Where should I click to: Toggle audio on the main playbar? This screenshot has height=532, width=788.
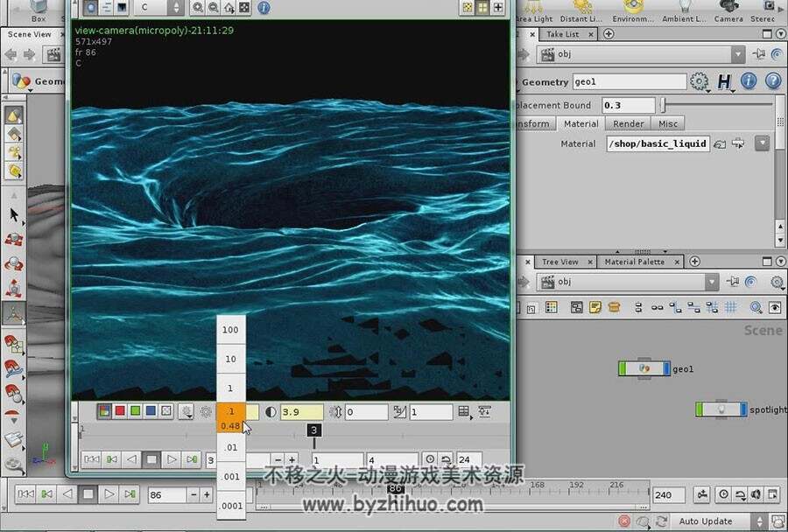pos(756,494)
